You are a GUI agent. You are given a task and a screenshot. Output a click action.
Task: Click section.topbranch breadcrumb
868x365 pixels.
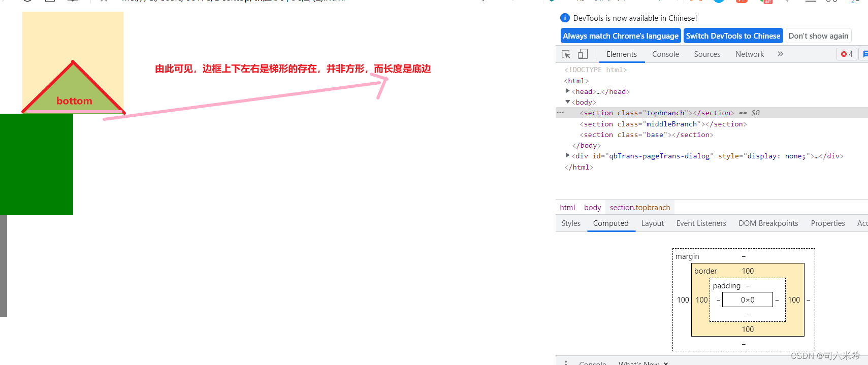(x=640, y=207)
